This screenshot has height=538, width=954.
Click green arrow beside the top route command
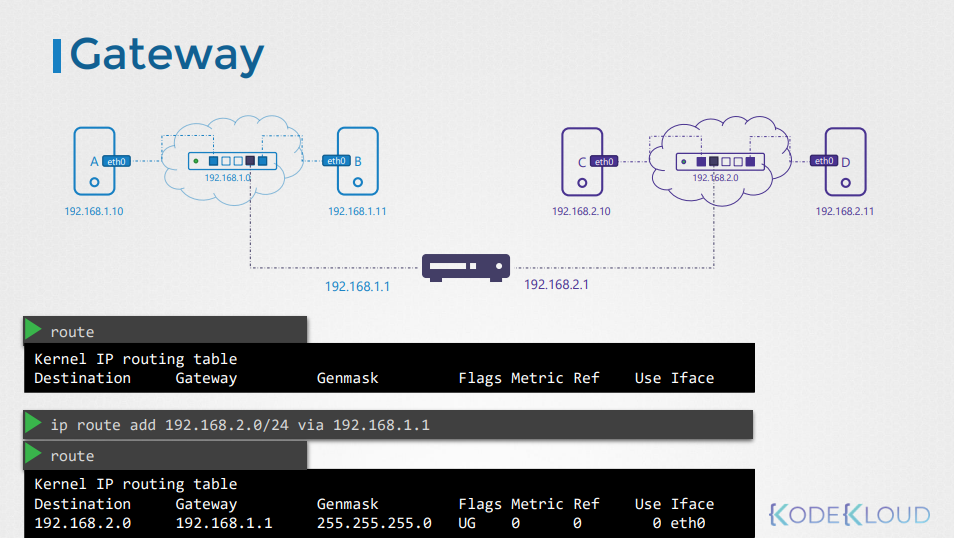point(35,330)
